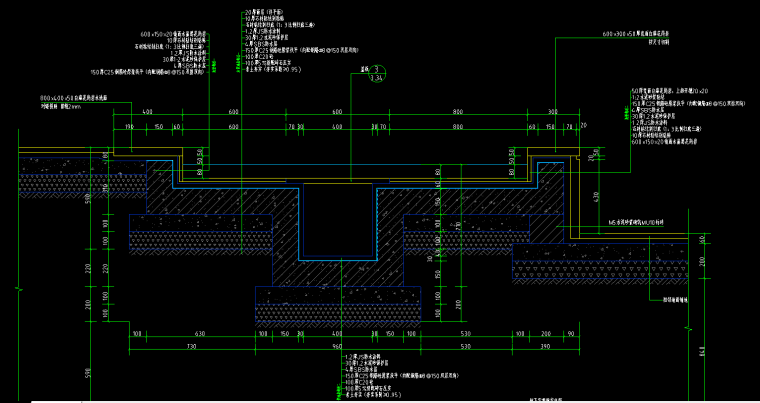Select the 90 dimension at bottom right
Image resolution: width=760 pixels, height=403 pixels.
click(570, 334)
